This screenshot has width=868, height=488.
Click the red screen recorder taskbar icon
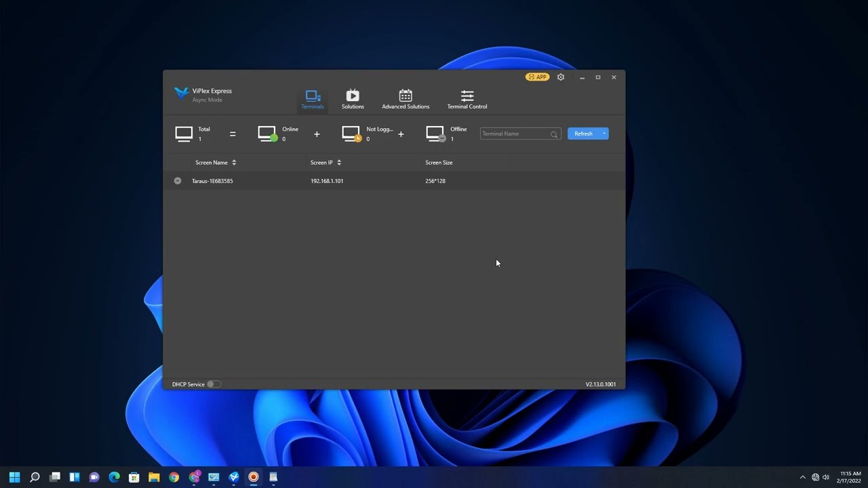click(254, 477)
